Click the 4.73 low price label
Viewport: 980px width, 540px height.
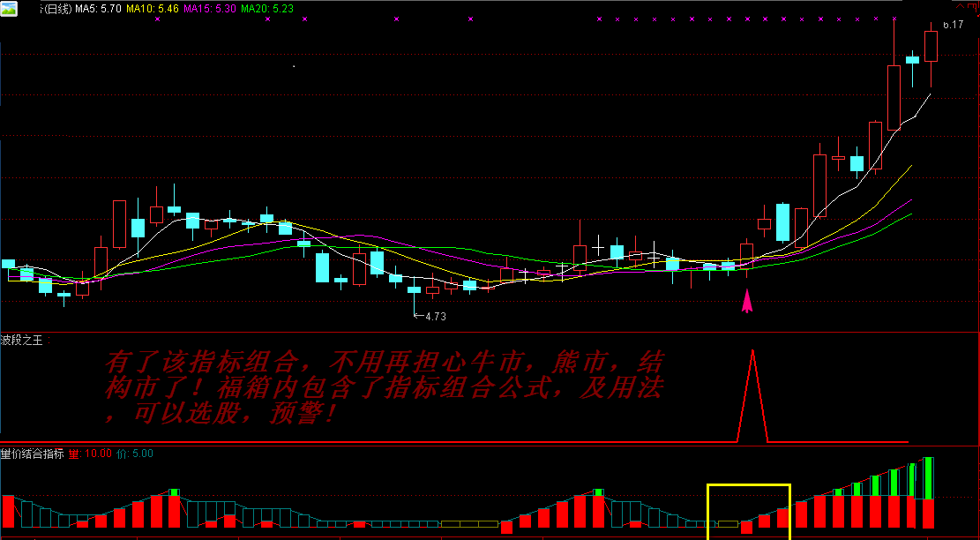coord(436,317)
